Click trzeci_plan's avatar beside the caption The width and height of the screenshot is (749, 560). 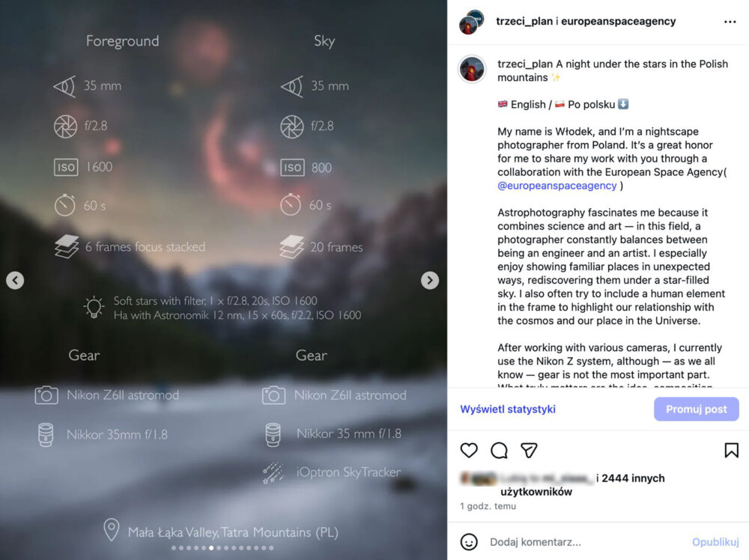pos(472,69)
